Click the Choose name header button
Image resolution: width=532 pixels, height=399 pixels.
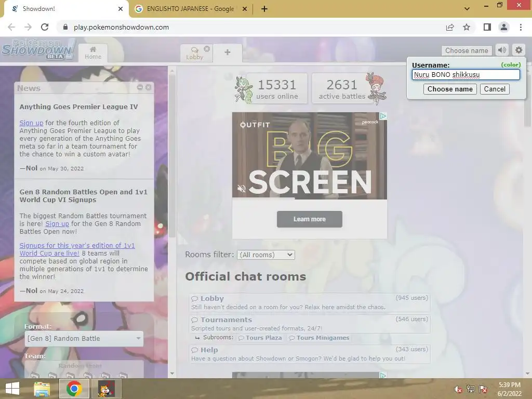click(467, 50)
